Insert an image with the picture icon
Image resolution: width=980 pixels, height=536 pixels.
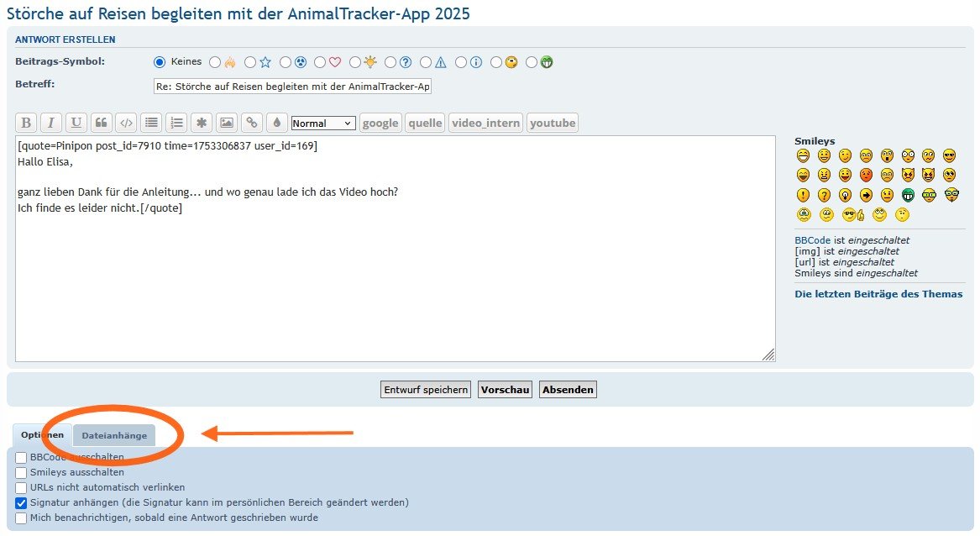point(227,123)
